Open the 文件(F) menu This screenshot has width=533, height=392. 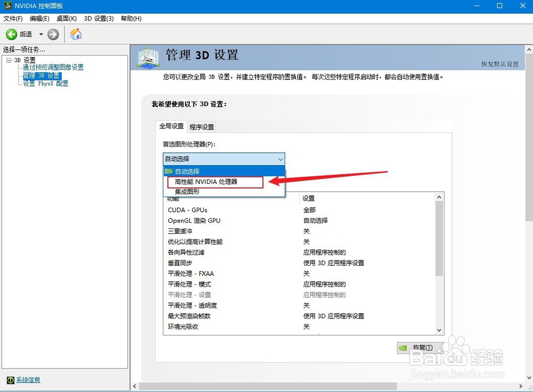[13, 18]
